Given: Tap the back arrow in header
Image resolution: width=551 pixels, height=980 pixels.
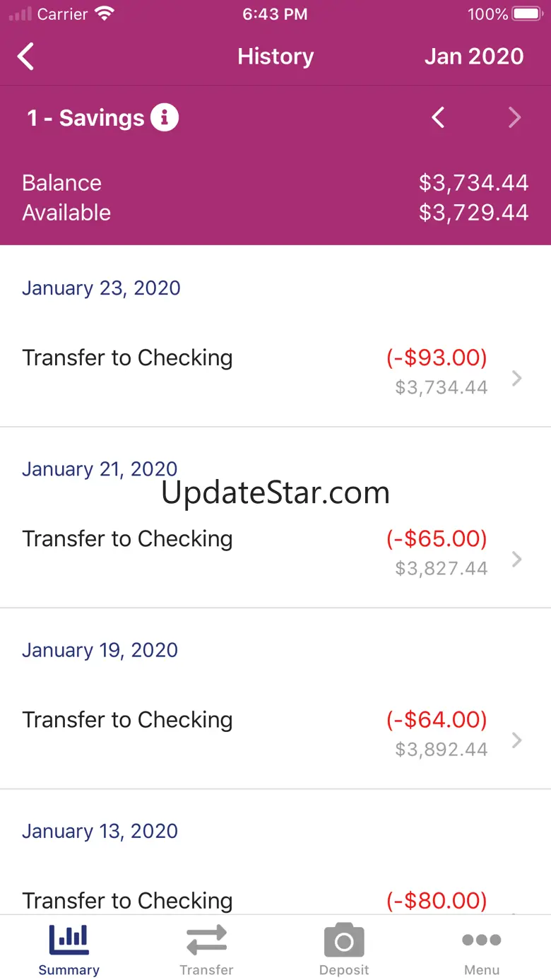Looking at the screenshot, I should pos(26,57).
